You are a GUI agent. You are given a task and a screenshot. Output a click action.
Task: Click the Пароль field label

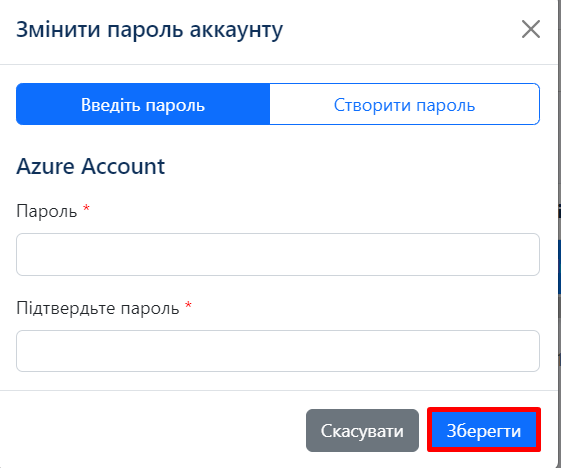pyautogui.click(x=47, y=211)
